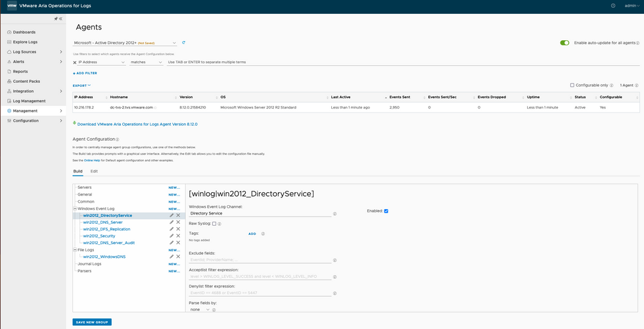Viewport: 644px width, 329px height.
Task: Click Save New Group button
Action: point(92,322)
